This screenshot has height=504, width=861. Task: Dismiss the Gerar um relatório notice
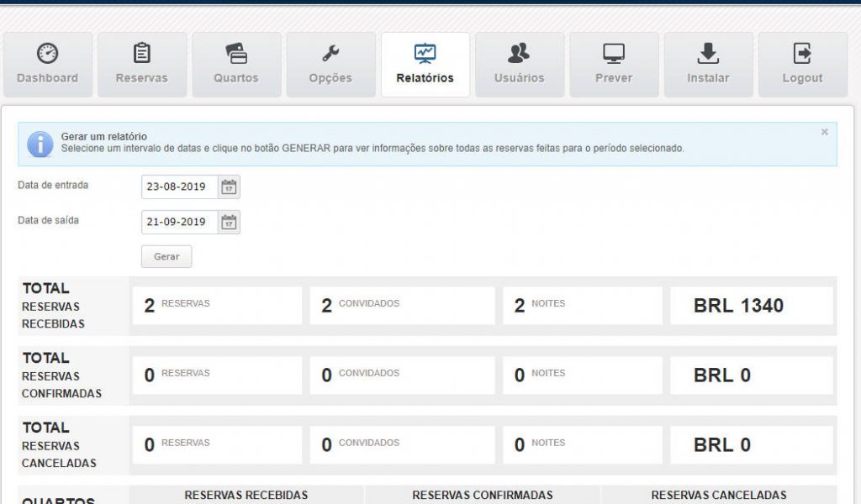[824, 132]
